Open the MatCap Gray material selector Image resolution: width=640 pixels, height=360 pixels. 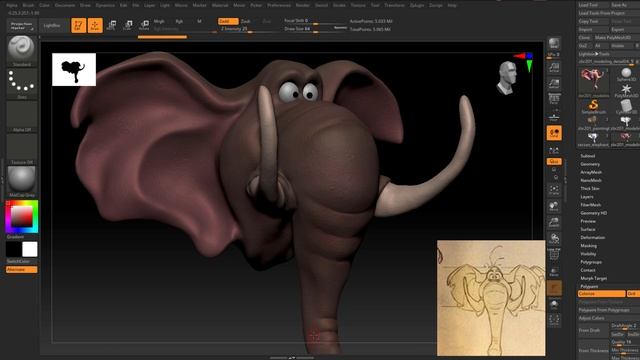[x=21, y=181]
